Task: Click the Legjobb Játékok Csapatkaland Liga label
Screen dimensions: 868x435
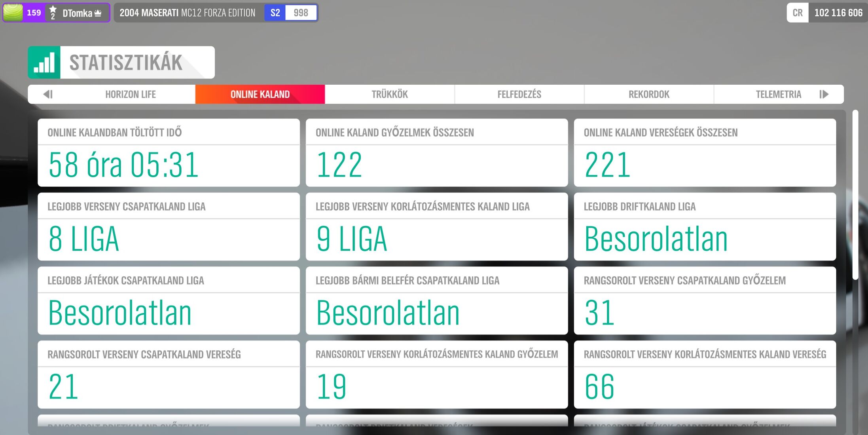Action: tap(126, 280)
